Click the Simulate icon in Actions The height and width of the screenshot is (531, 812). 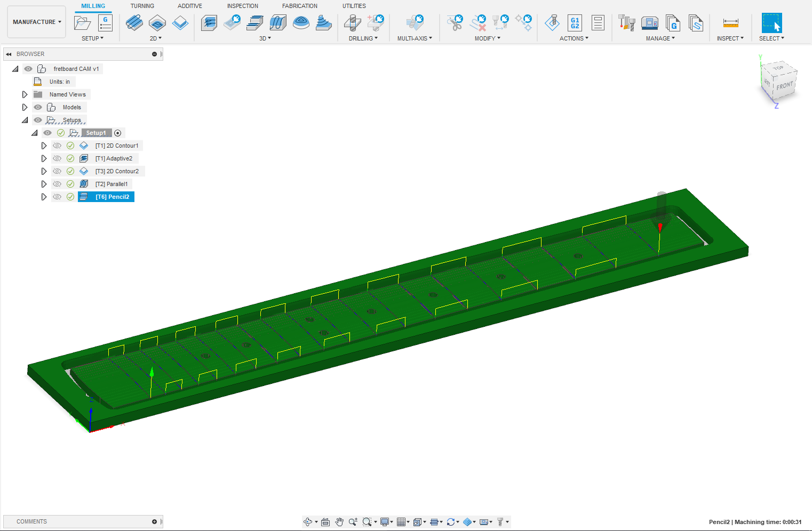point(552,23)
